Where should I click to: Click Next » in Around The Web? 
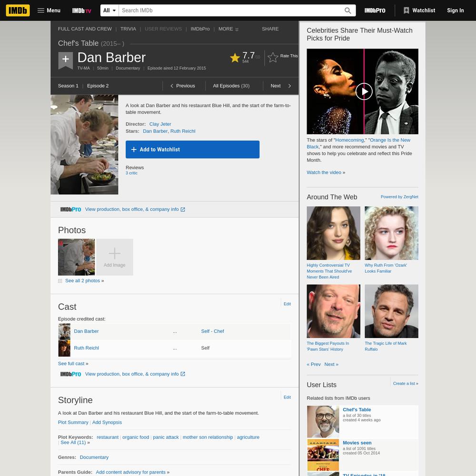[331, 364]
